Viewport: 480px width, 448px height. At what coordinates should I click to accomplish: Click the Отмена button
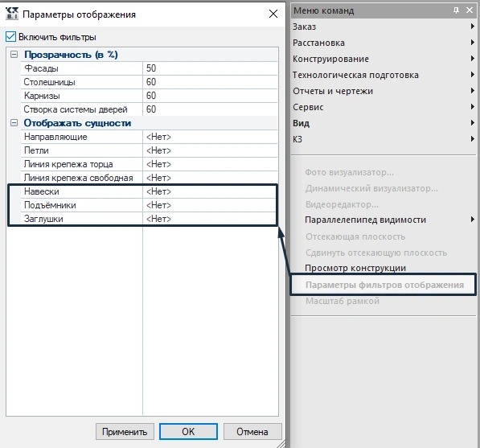(x=252, y=431)
